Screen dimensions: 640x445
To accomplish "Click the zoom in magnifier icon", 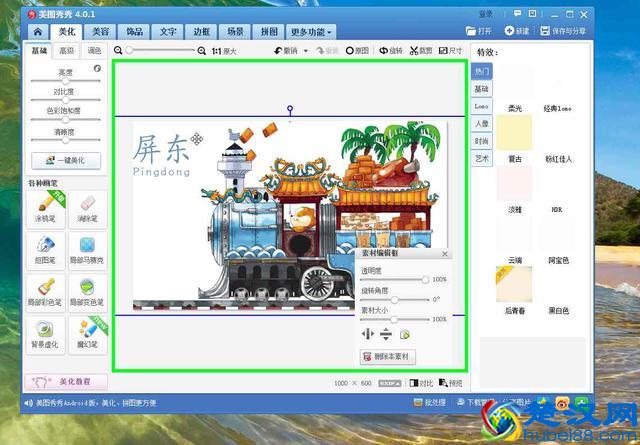I will [x=202, y=51].
